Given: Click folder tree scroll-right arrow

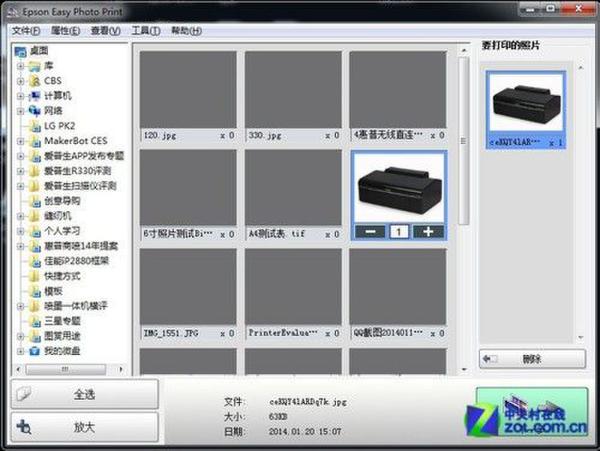Looking at the screenshot, I should (121, 370).
